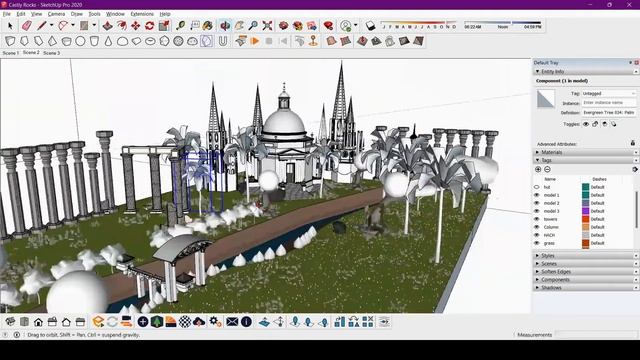Click the Add Tag plus button

[x=538, y=169]
